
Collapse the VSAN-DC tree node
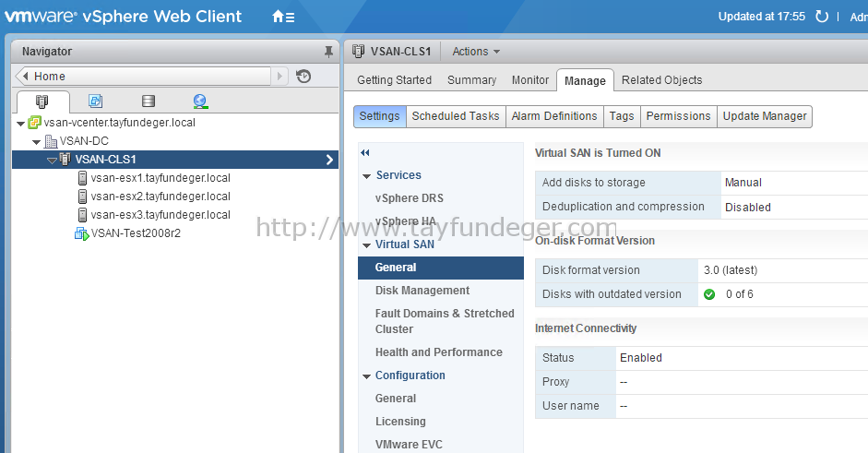[37, 142]
